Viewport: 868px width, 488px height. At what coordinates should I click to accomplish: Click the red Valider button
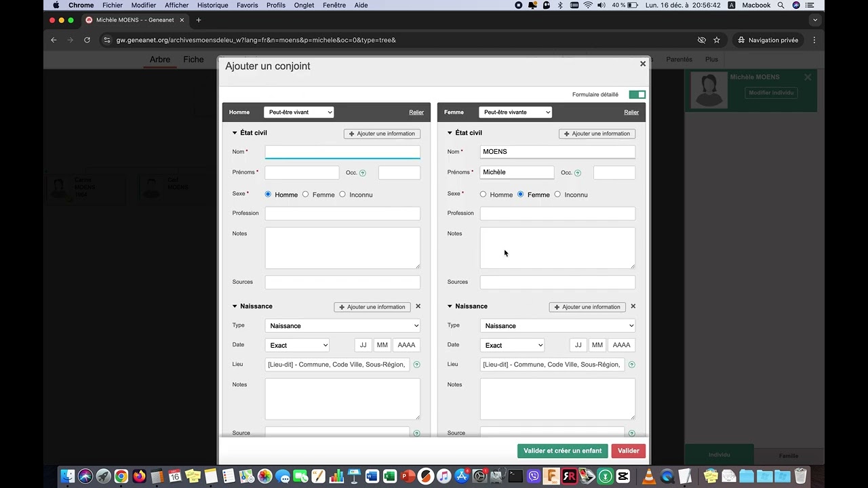pyautogui.click(x=629, y=451)
